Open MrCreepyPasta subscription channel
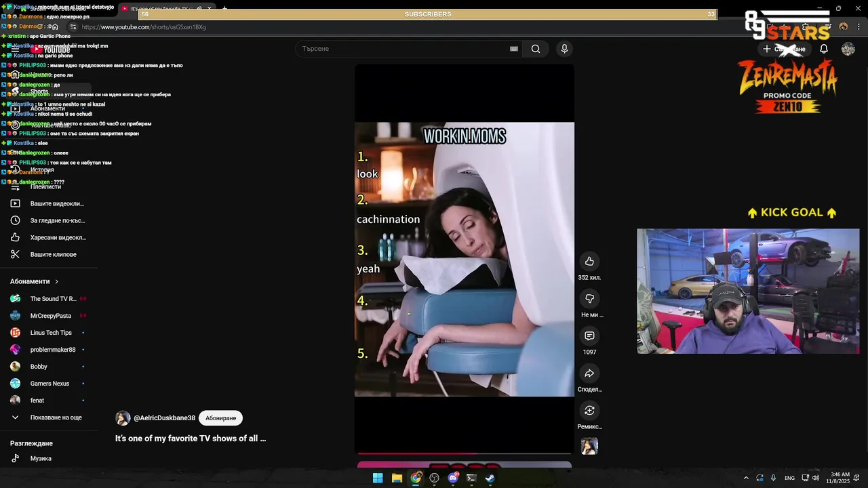Screen dimensions: 868x488 [x=49, y=316]
